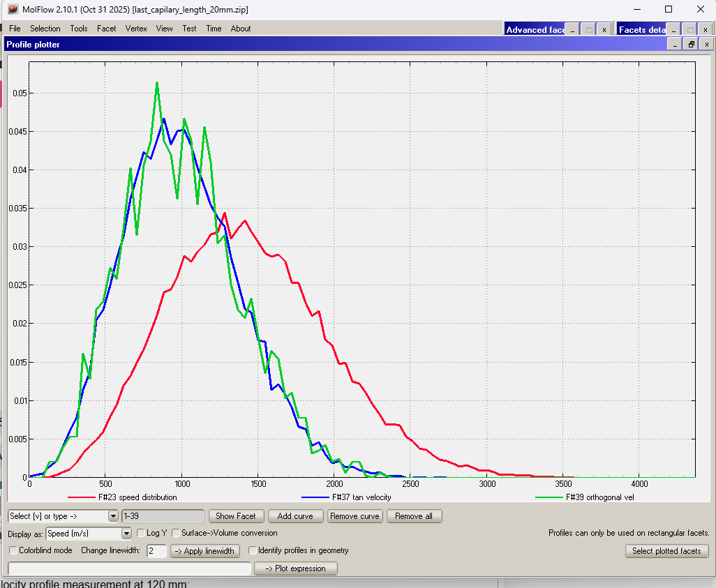Minimize the Advanced facet panel
The width and height of the screenshot is (716, 588).
[x=572, y=29]
